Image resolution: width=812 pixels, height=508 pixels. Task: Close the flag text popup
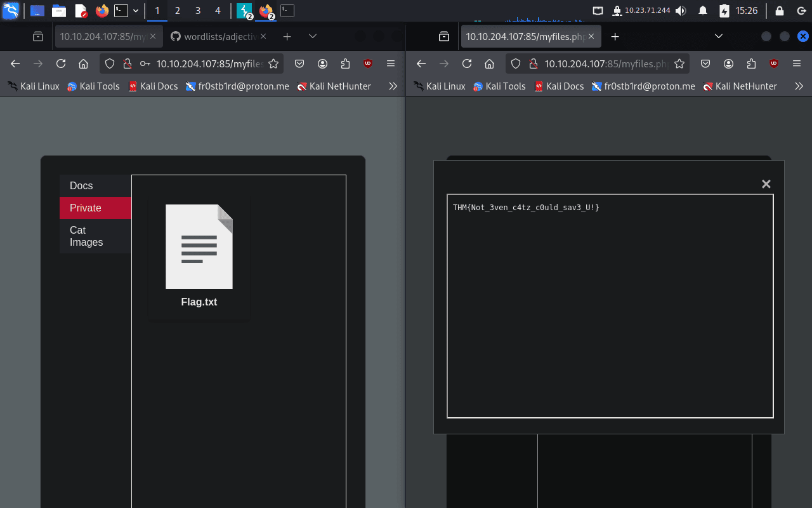(x=766, y=184)
